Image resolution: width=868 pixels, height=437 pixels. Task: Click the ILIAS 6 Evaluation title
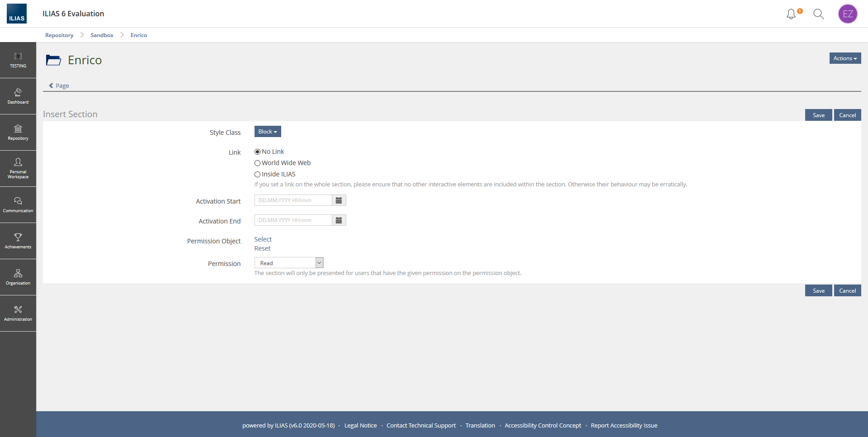pyautogui.click(x=73, y=14)
